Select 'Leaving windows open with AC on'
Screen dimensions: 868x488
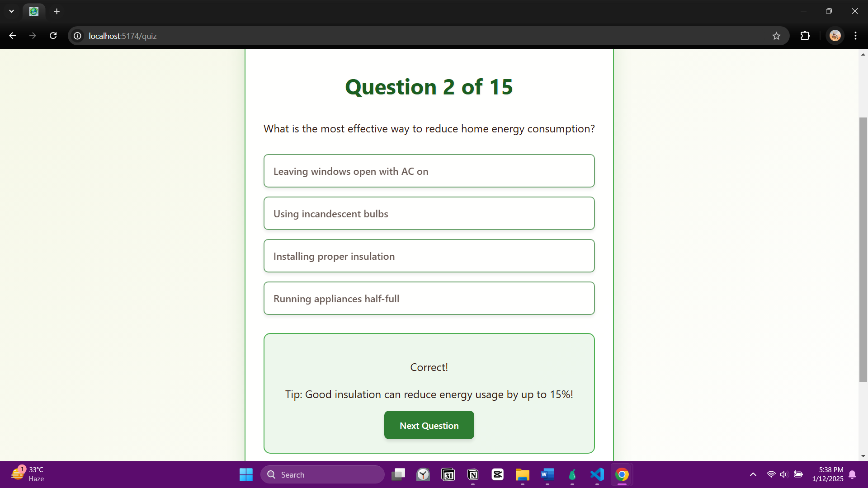point(429,171)
